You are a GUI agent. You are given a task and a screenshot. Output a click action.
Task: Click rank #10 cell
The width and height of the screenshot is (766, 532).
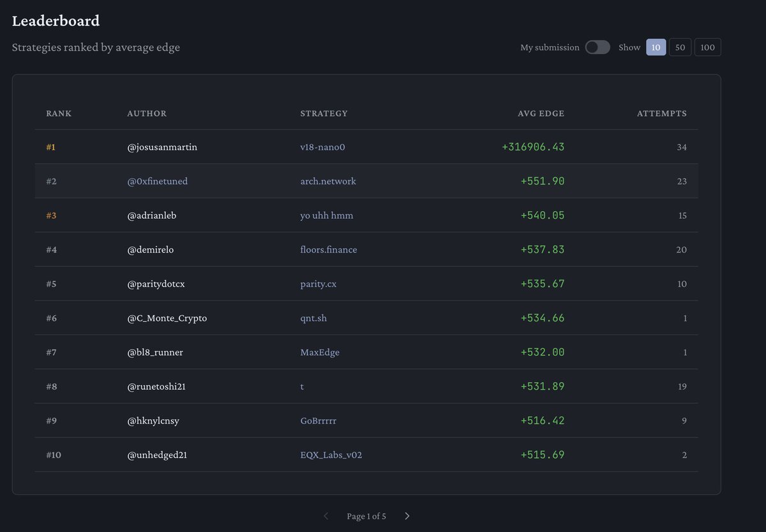pyautogui.click(x=54, y=455)
